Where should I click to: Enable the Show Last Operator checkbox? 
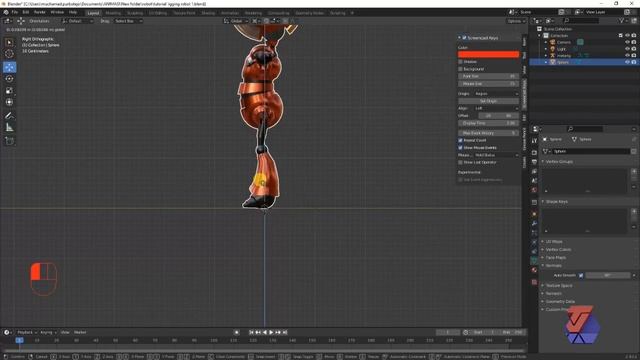460,162
